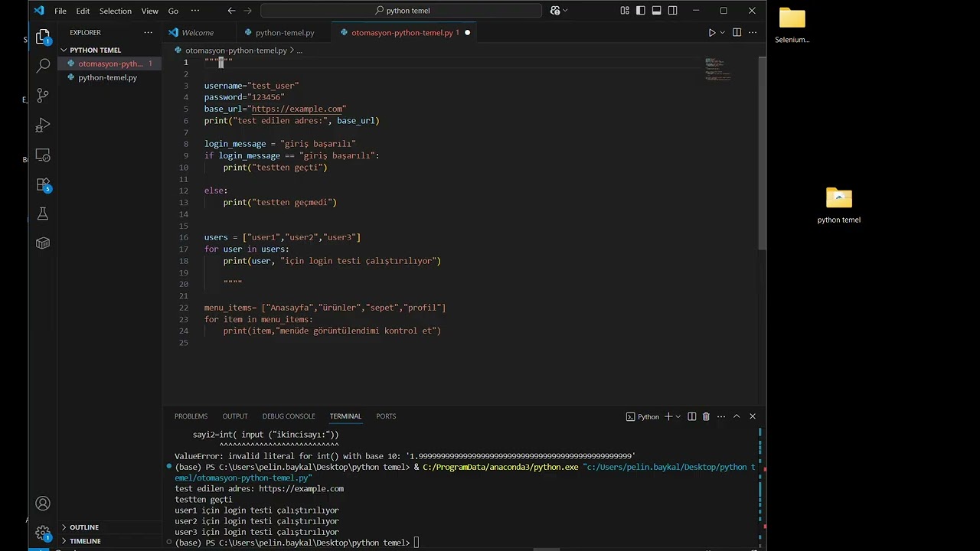The width and height of the screenshot is (980, 551).
Task: Open Customize Layout icon
Action: pos(625,11)
